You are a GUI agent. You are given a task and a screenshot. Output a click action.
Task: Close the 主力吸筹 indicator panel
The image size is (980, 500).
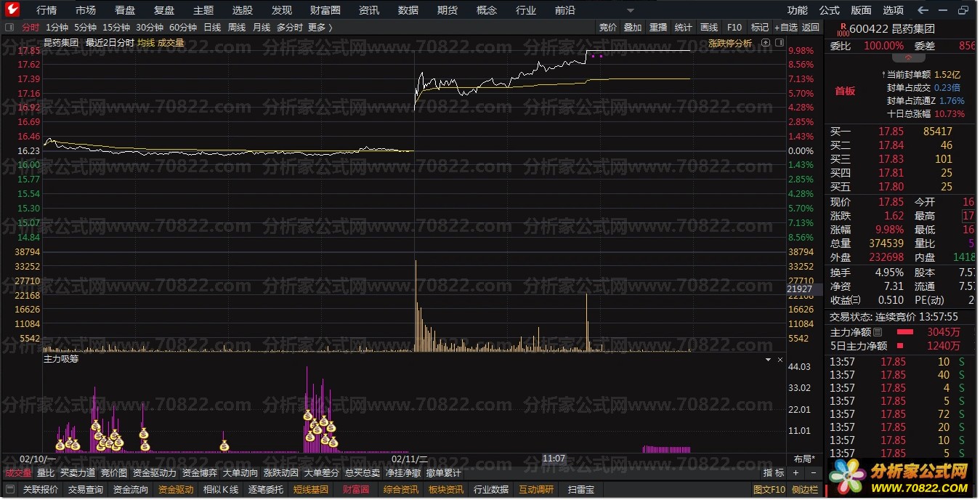[x=780, y=359]
